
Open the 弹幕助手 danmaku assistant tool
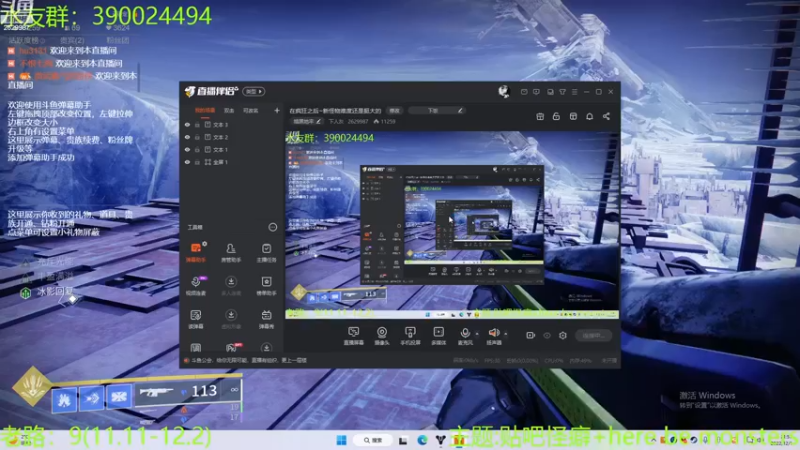tap(195, 250)
